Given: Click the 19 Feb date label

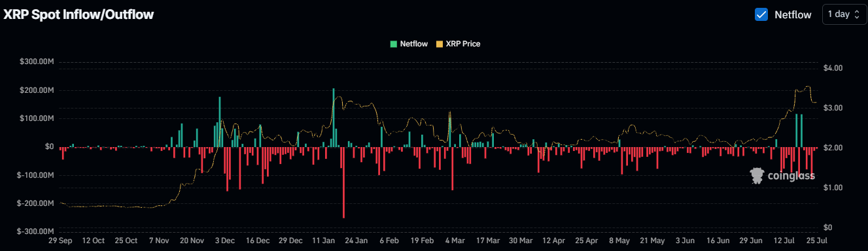Looking at the screenshot, I should (x=422, y=241).
